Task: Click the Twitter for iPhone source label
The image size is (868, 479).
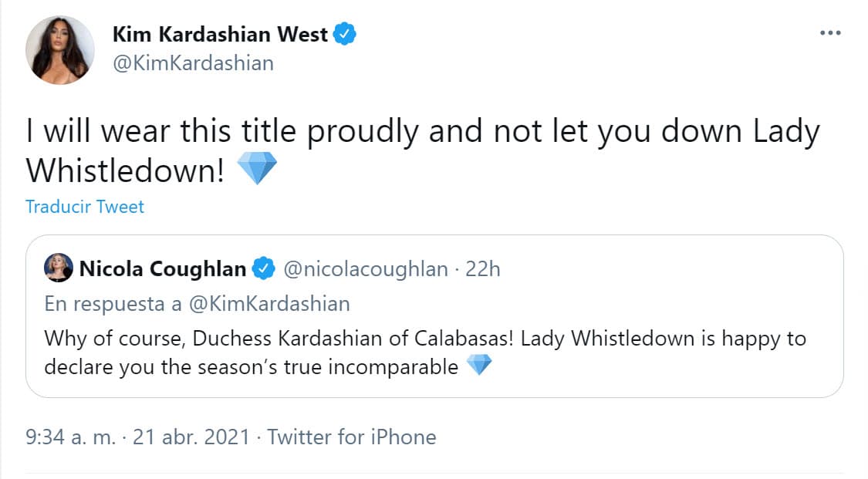Action: pyautogui.click(x=351, y=437)
